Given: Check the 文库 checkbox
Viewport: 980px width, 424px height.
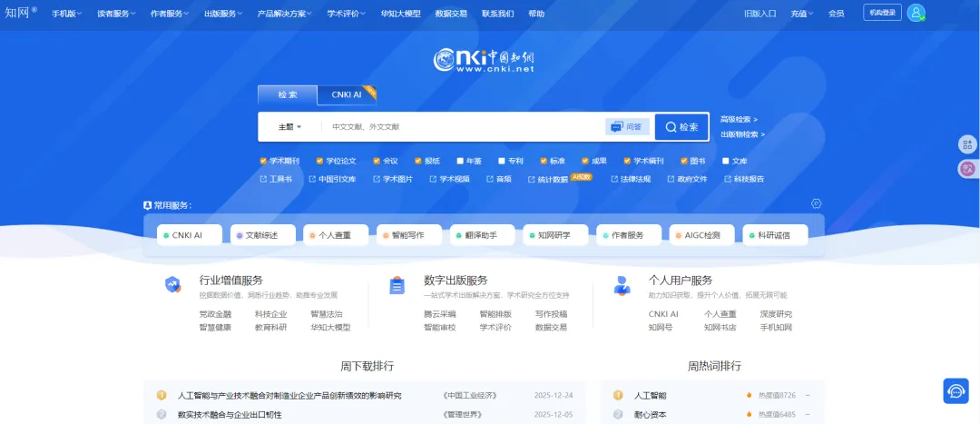Looking at the screenshot, I should tap(725, 161).
